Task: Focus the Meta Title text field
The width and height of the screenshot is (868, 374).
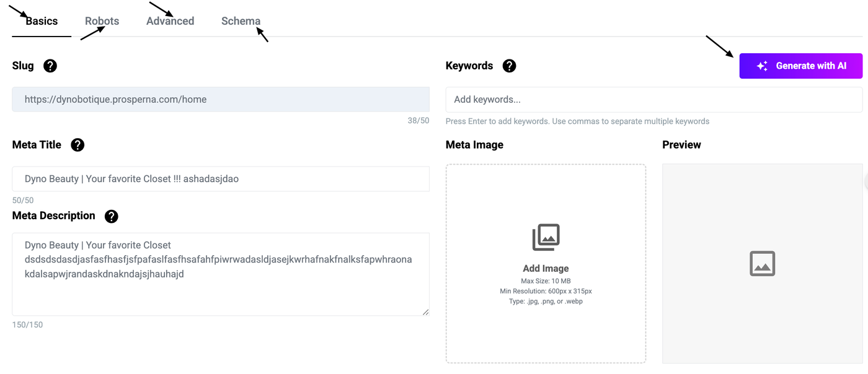Action: coord(220,179)
